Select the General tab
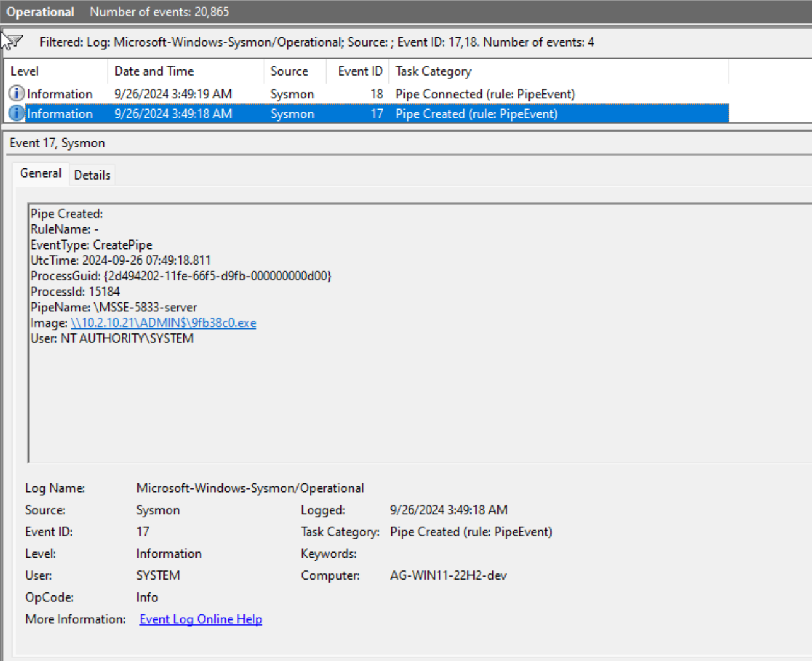This screenshot has height=661, width=812. 40,173
